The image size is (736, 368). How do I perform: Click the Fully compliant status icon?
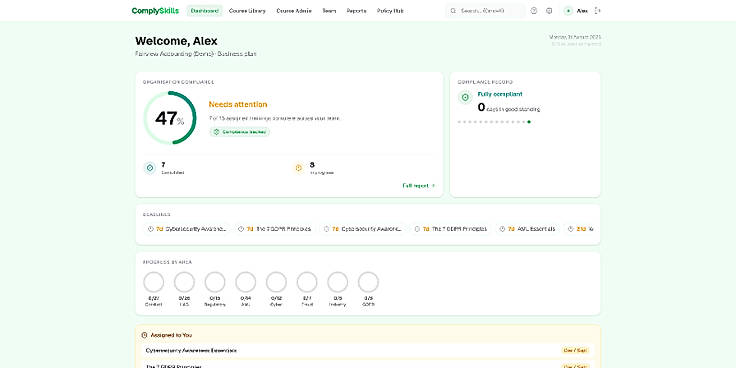pos(465,97)
